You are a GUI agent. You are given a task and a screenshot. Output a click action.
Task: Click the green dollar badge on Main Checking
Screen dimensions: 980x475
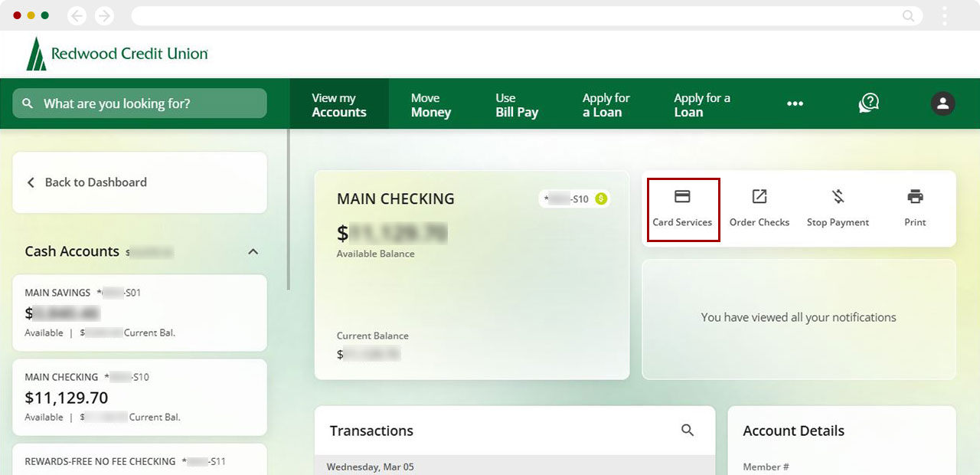(x=601, y=199)
